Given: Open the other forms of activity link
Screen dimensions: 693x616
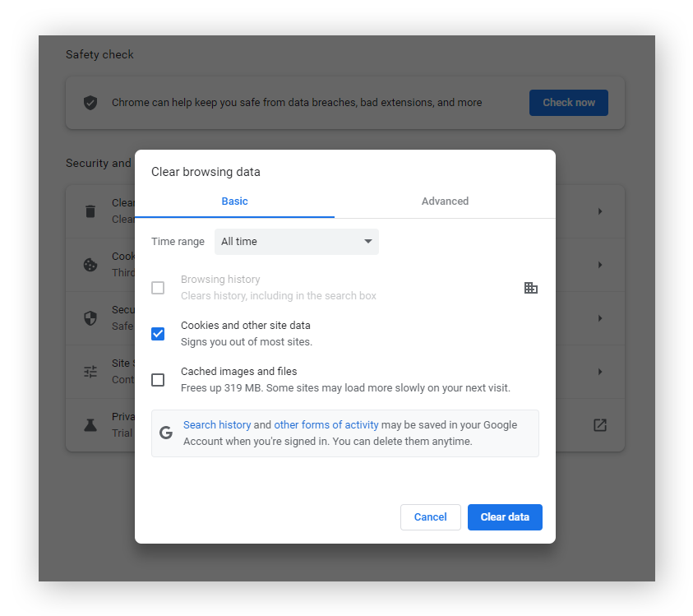Looking at the screenshot, I should pyautogui.click(x=326, y=425).
